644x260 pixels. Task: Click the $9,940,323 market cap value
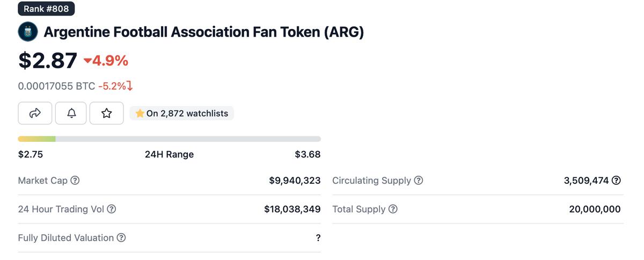(295, 180)
